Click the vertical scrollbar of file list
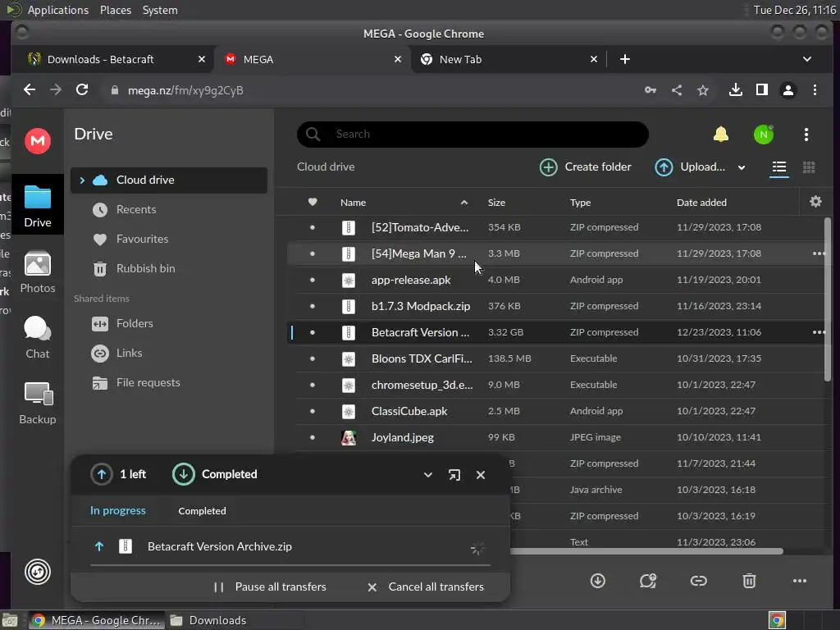This screenshot has height=630, width=840. [828, 299]
